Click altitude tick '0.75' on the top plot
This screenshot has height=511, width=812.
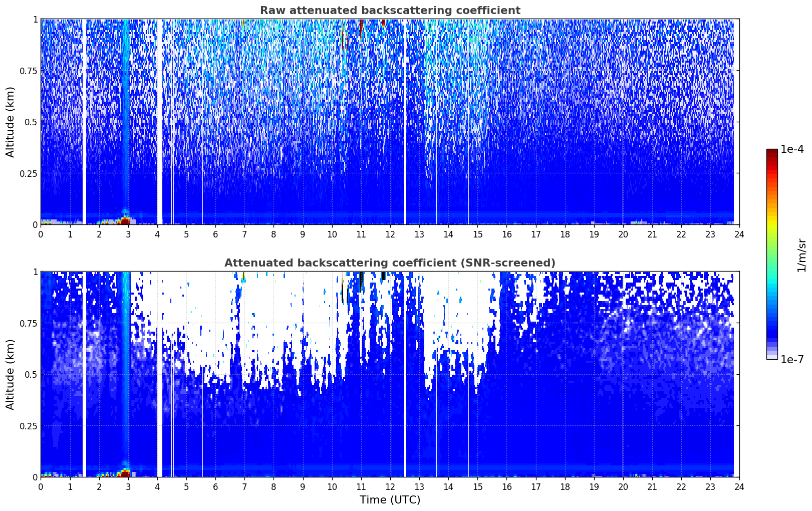click(x=29, y=71)
